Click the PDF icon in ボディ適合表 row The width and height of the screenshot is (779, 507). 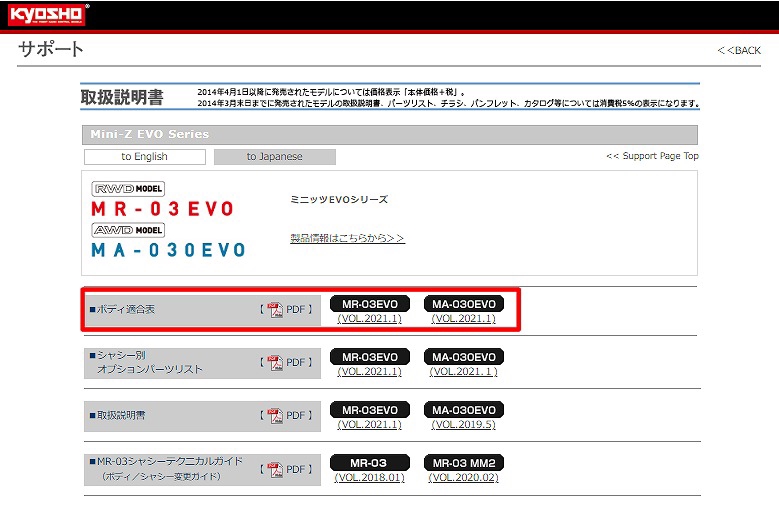(275, 309)
